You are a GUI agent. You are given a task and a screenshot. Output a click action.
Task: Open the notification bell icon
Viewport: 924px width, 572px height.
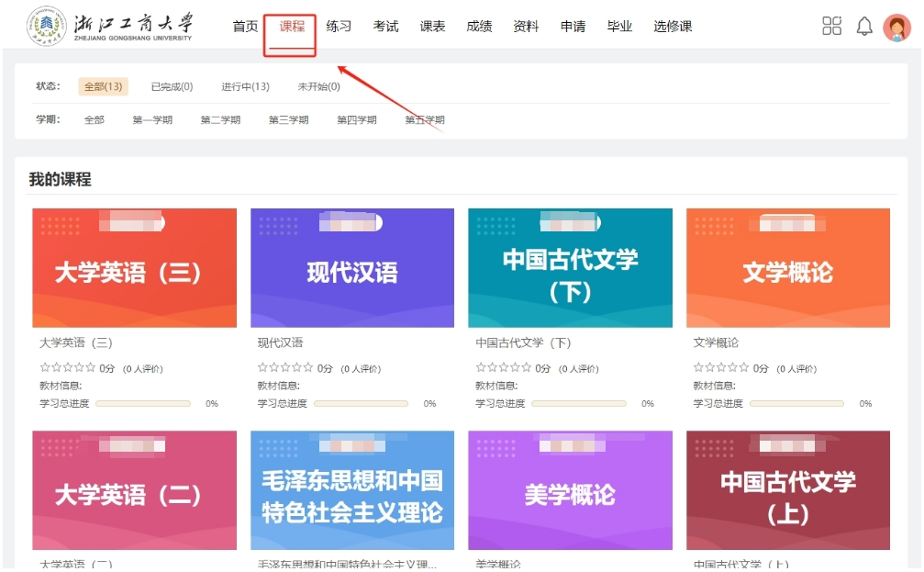coord(864,27)
